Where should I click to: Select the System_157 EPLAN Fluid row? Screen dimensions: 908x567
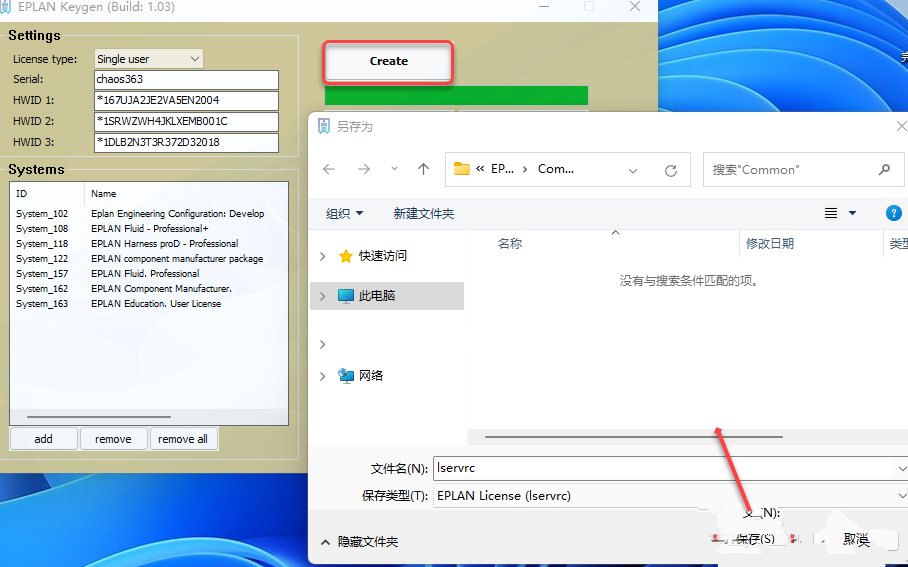149,274
